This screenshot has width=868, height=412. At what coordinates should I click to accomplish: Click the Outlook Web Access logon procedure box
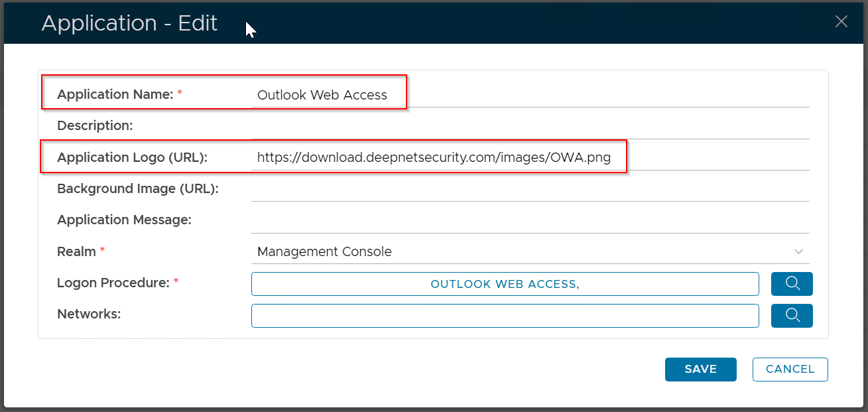[x=505, y=284]
